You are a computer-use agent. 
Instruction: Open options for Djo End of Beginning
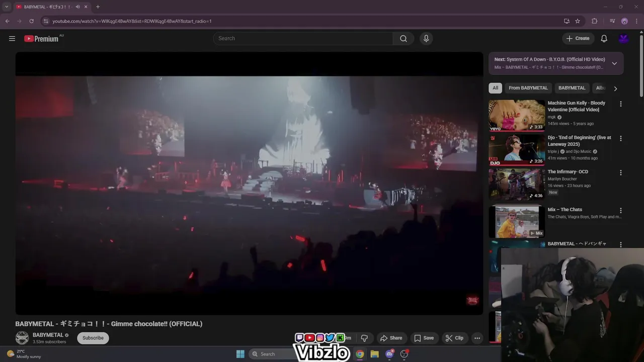click(621, 138)
